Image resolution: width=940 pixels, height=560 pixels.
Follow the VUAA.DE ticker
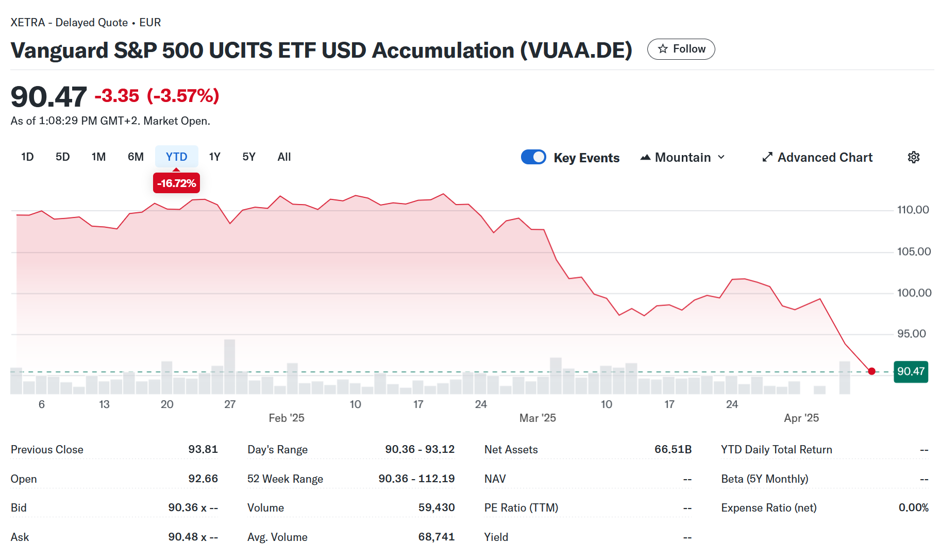[x=681, y=49]
